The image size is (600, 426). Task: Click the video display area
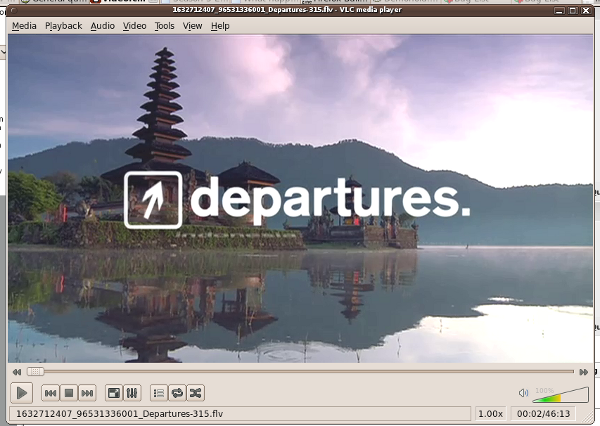300,199
